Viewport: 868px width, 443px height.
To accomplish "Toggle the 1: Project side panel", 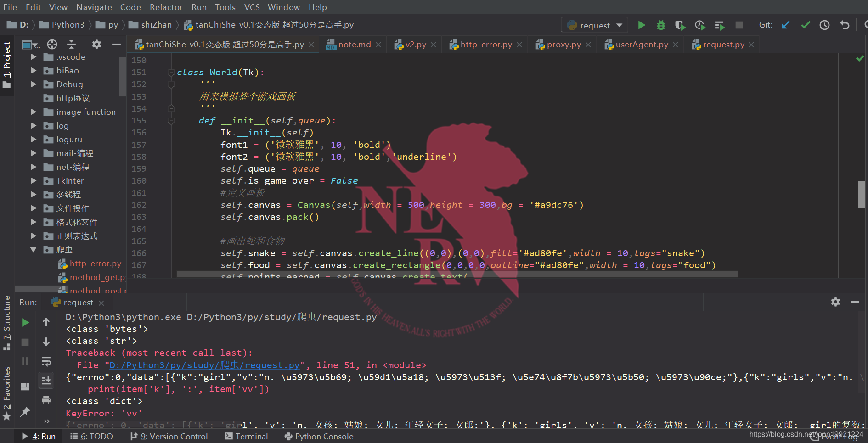I will [7, 65].
